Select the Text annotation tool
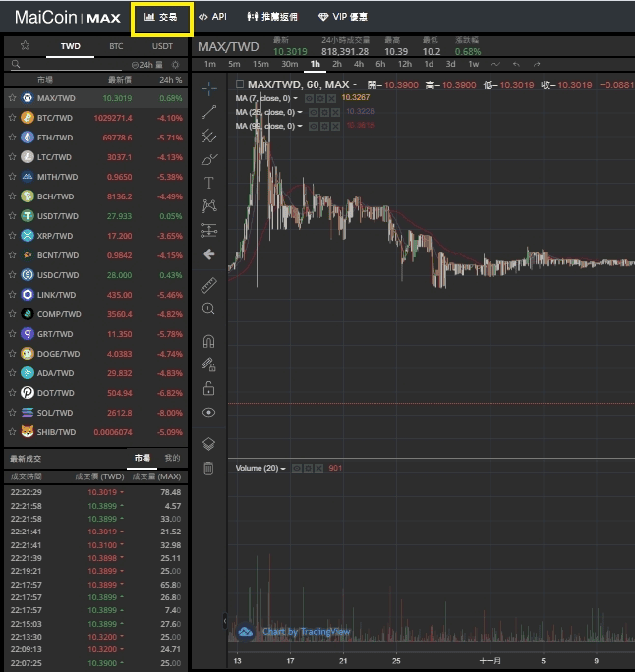Image resolution: width=635 pixels, height=672 pixels. tap(208, 183)
